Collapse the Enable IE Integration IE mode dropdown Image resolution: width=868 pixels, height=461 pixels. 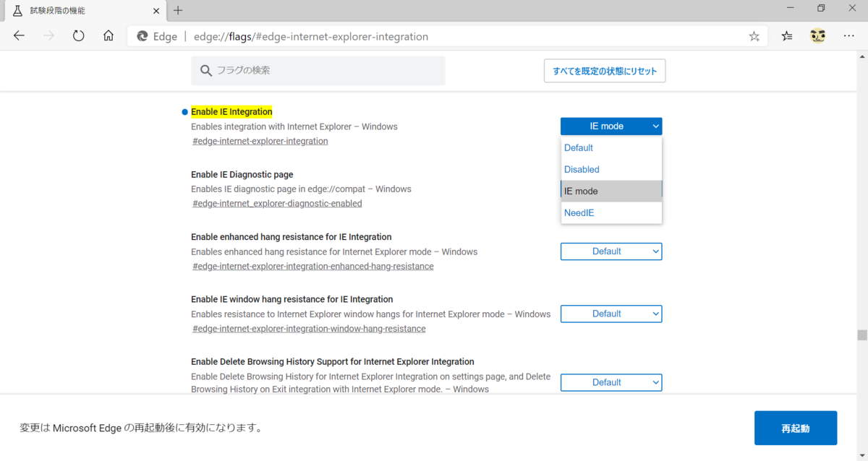pos(611,126)
